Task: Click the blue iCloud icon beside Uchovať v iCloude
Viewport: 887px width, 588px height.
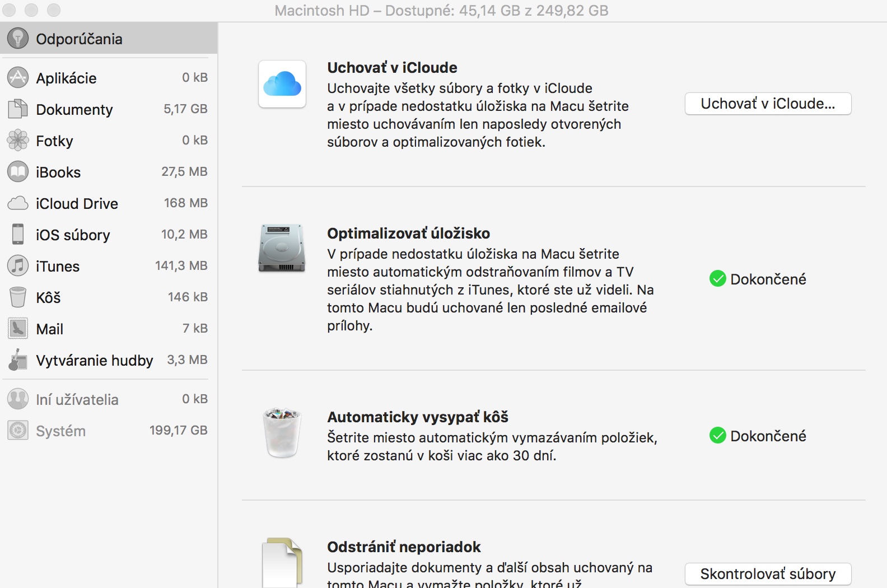Action: pos(282,84)
